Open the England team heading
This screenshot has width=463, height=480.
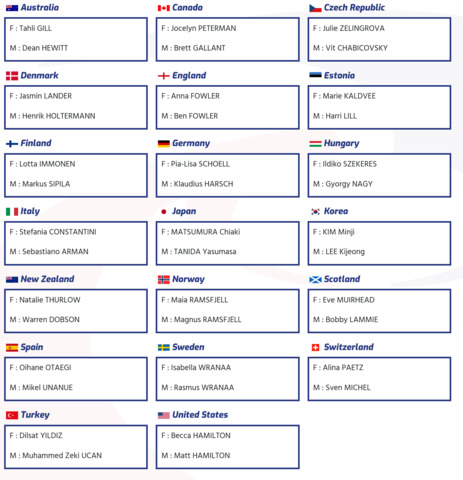pos(189,76)
